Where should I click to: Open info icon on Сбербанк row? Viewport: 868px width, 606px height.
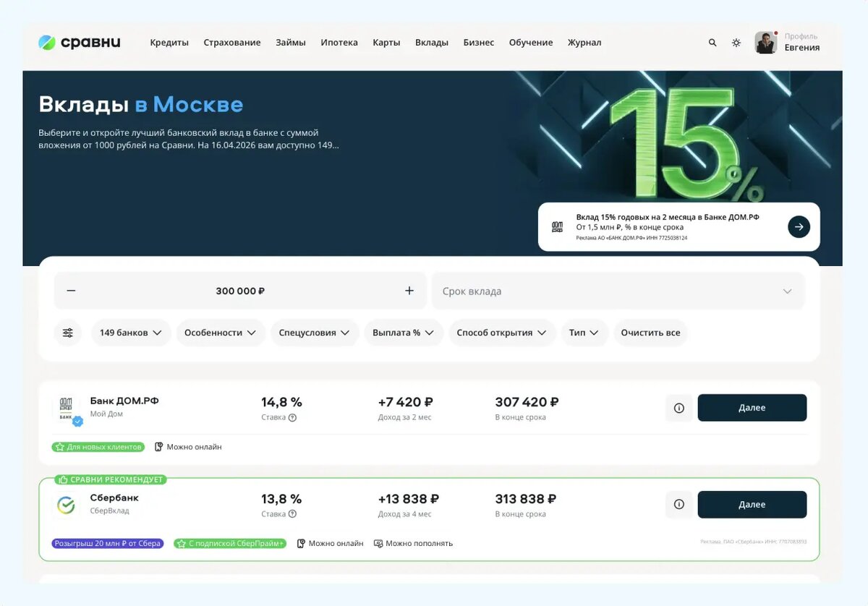coord(679,505)
